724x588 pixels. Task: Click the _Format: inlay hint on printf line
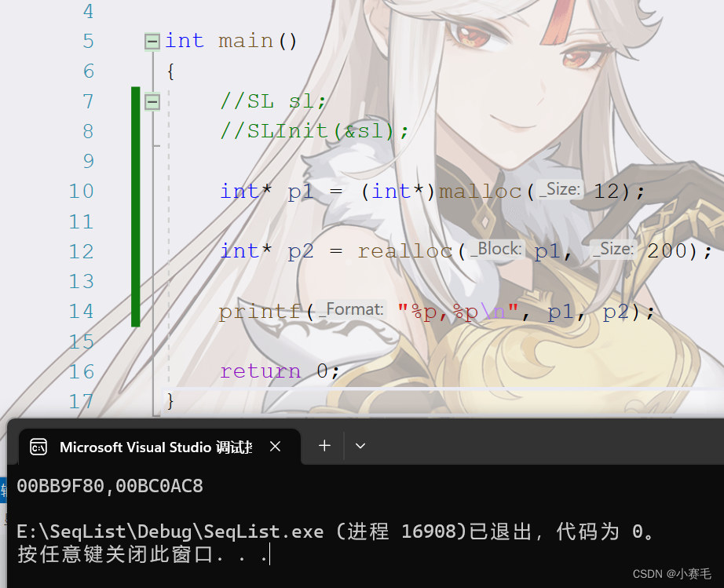point(352,309)
